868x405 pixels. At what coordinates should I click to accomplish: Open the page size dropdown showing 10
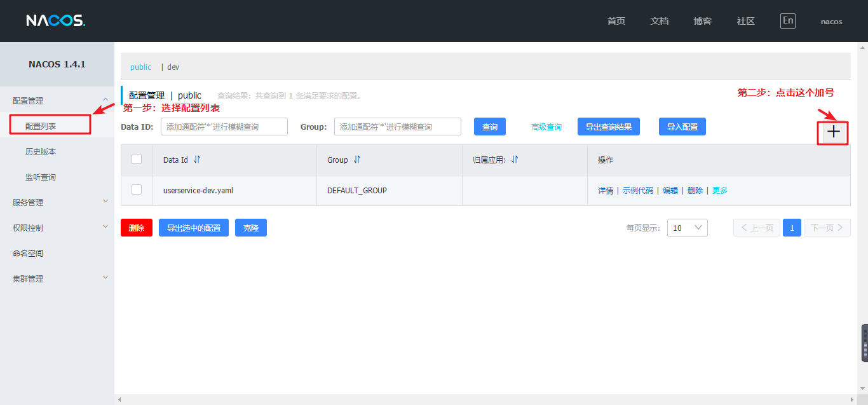tap(688, 228)
